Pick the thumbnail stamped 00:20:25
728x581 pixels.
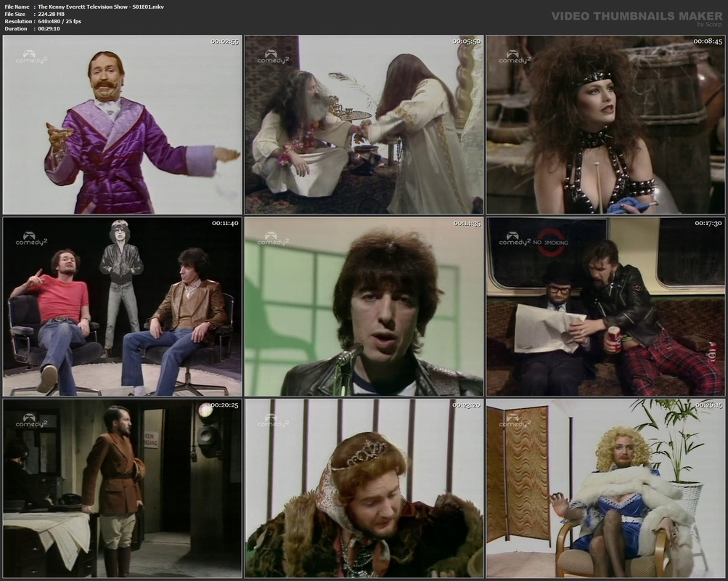(x=122, y=489)
